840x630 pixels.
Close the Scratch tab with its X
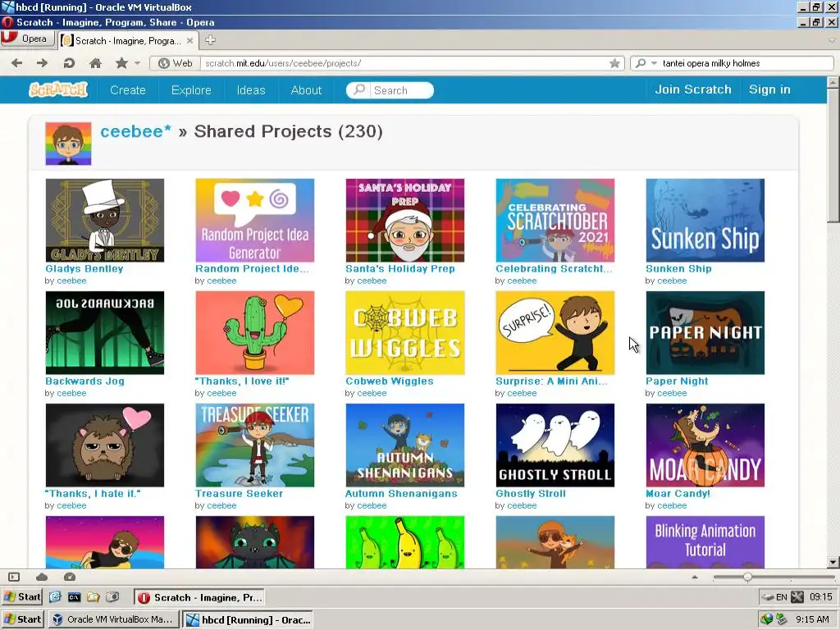pyautogui.click(x=189, y=41)
